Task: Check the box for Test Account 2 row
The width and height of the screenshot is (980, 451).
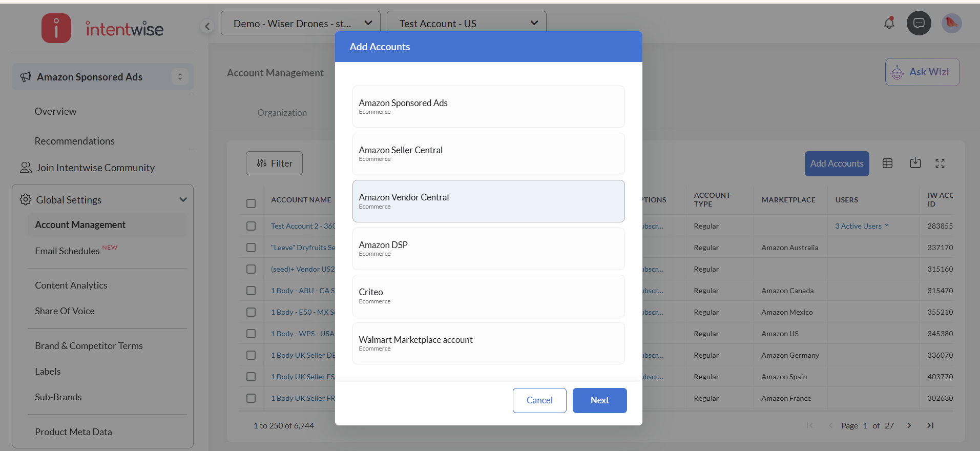Action: (x=251, y=226)
